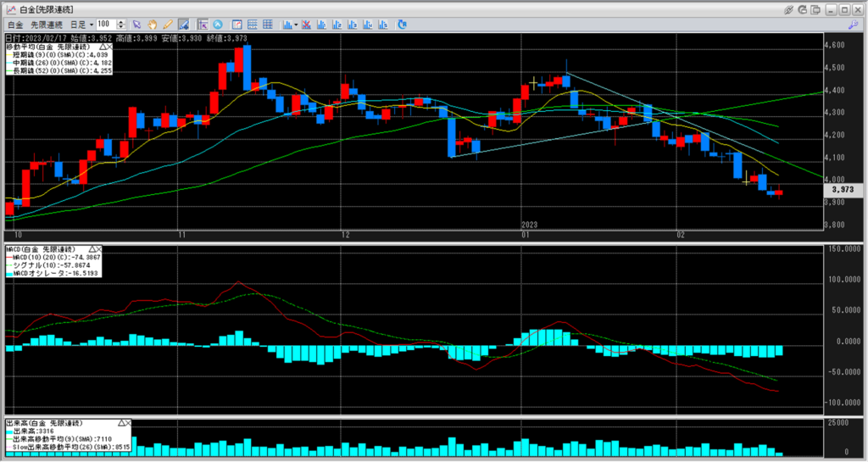The width and height of the screenshot is (868, 462).
Task: Collapse the MACD legend panel triangle
Action: [90, 249]
